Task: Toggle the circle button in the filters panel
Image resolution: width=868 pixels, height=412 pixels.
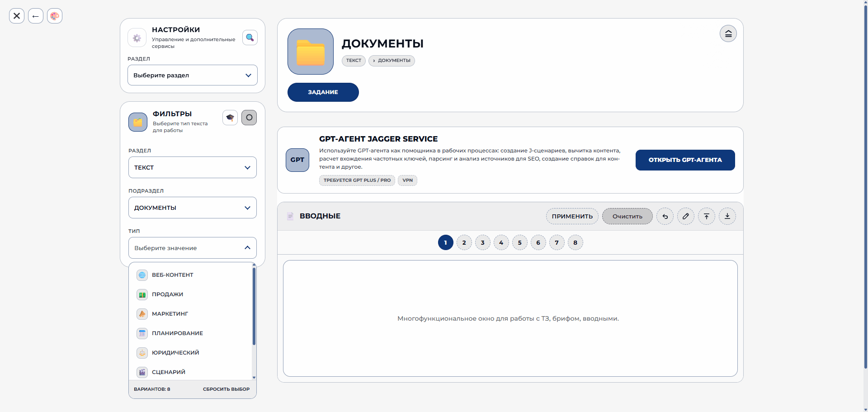Action: coord(249,118)
